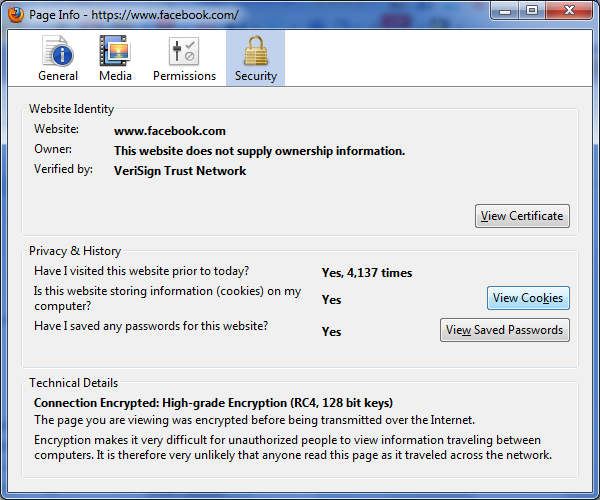Maximize the Page Info window
This screenshot has width=600, height=500.
[532, 11]
